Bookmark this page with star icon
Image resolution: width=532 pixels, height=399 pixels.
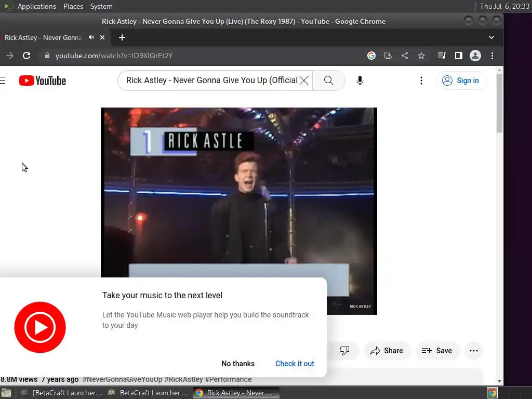coord(421,56)
